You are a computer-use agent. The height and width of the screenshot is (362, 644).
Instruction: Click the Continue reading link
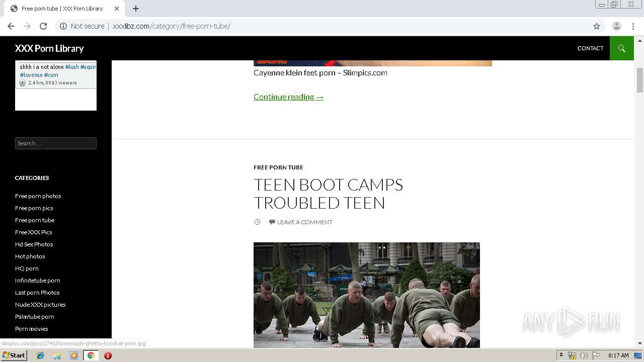coord(288,97)
